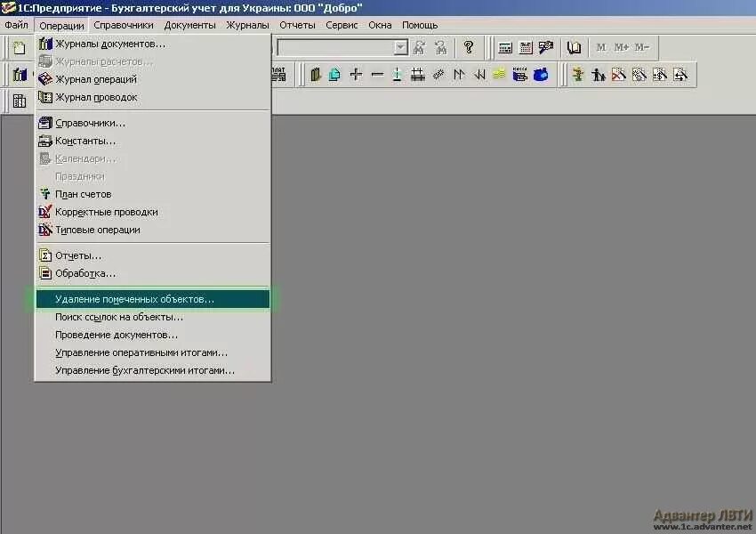Click the yellow coins toolbar icon

point(499,75)
